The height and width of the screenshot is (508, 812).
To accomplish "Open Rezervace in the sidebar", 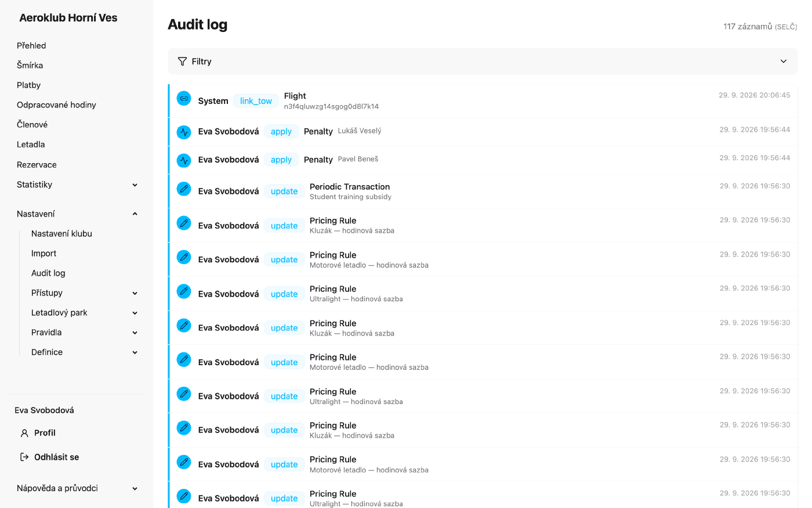I will 37,164.
